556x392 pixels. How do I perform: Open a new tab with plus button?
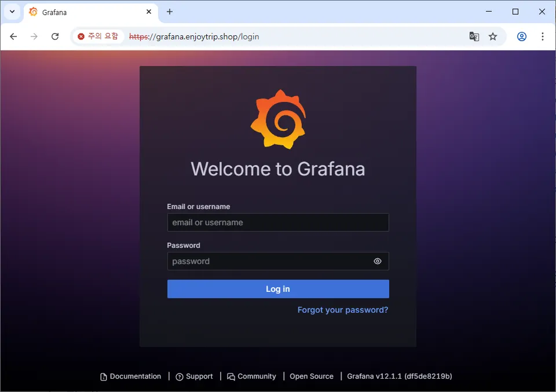point(170,12)
